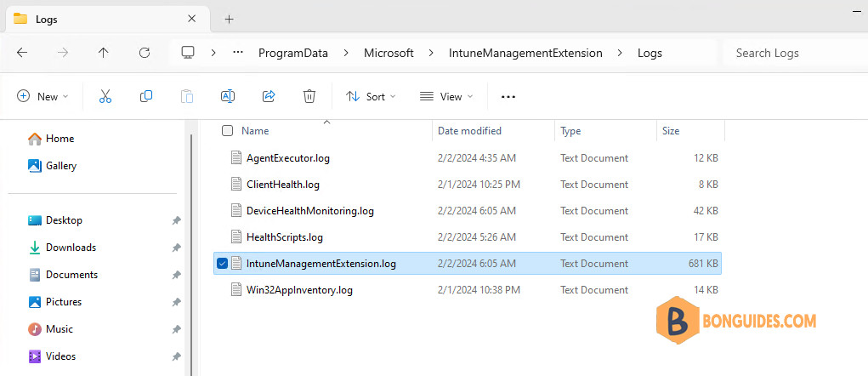Unpin Desktop using its pin icon
This screenshot has height=376, width=868.
pyautogui.click(x=176, y=220)
